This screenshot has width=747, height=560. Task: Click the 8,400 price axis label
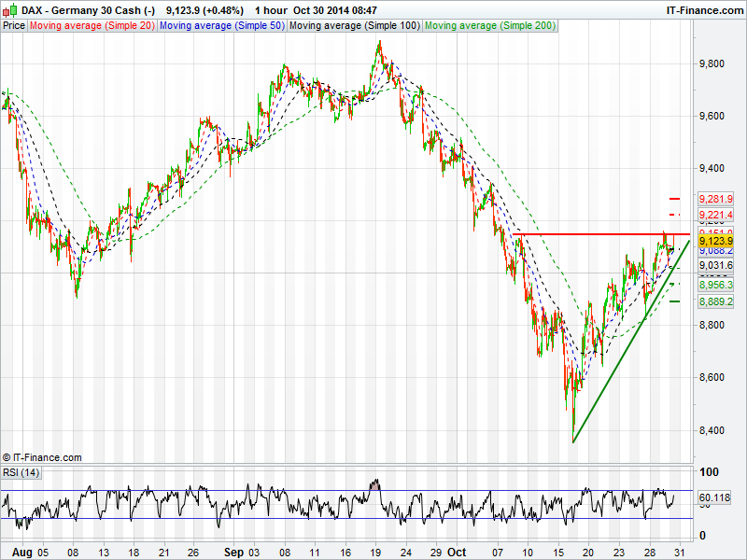pos(712,430)
